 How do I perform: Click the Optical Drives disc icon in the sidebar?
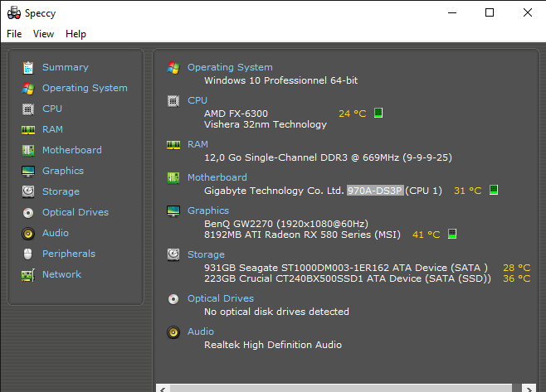28,212
